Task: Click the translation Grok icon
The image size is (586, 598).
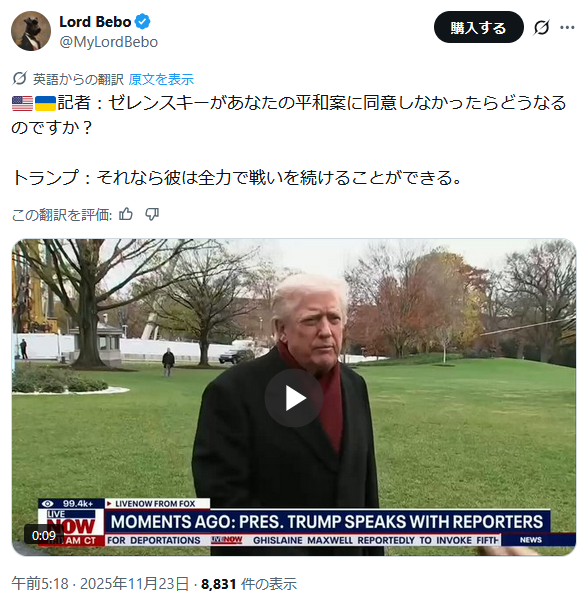Action: 19,79
